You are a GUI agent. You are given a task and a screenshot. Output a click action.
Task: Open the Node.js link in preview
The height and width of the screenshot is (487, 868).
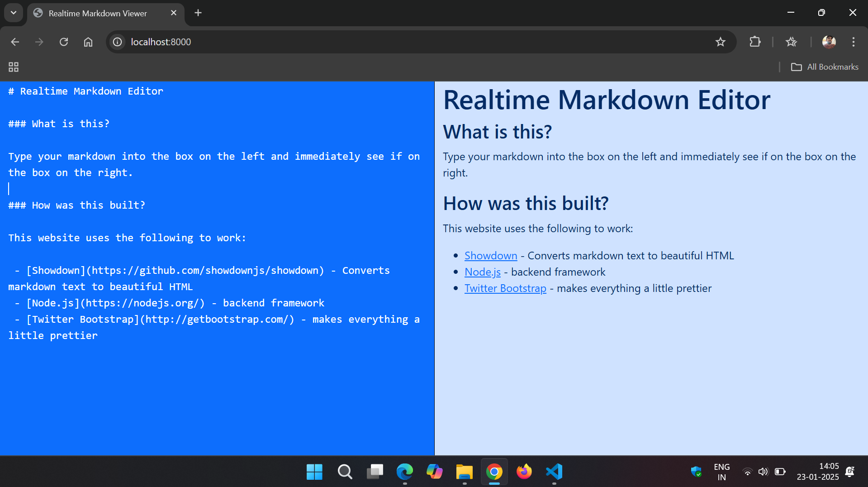482,272
